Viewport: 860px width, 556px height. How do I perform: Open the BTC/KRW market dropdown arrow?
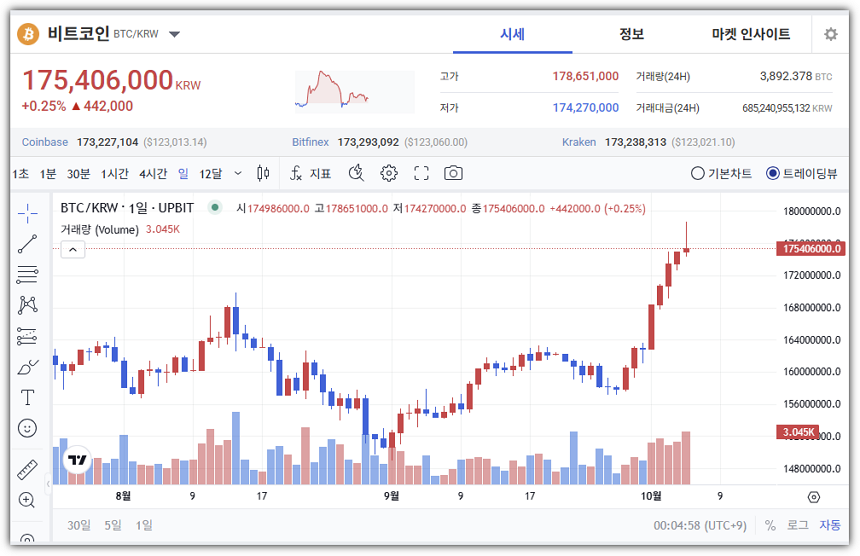point(174,34)
